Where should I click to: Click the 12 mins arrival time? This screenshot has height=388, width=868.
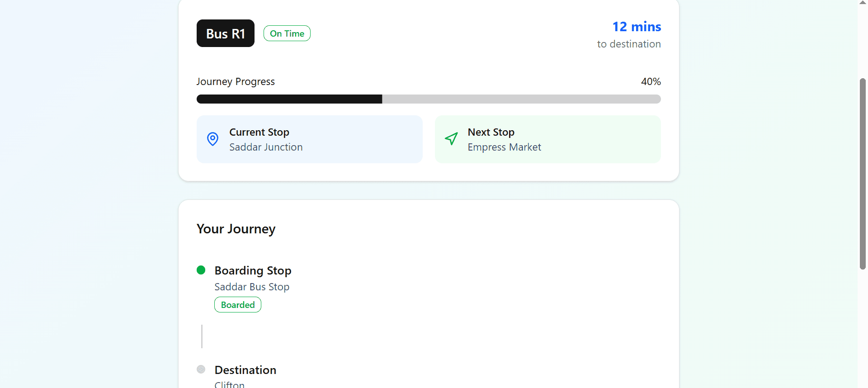point(637,27)
